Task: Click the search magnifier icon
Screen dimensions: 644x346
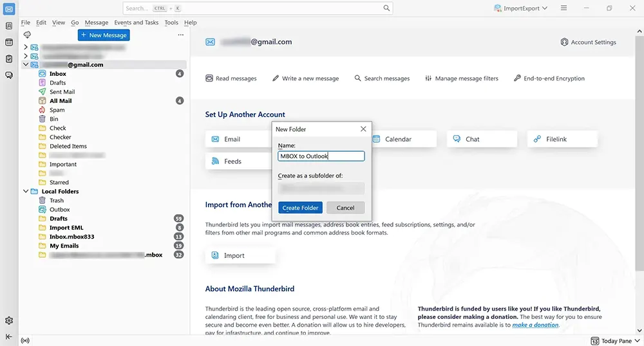Action: click(x=386, y=8)
